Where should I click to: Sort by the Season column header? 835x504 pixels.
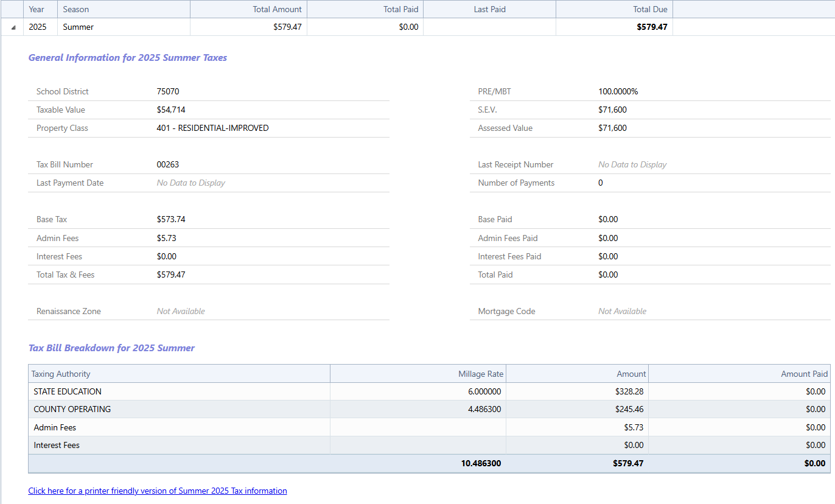(76, 9)
